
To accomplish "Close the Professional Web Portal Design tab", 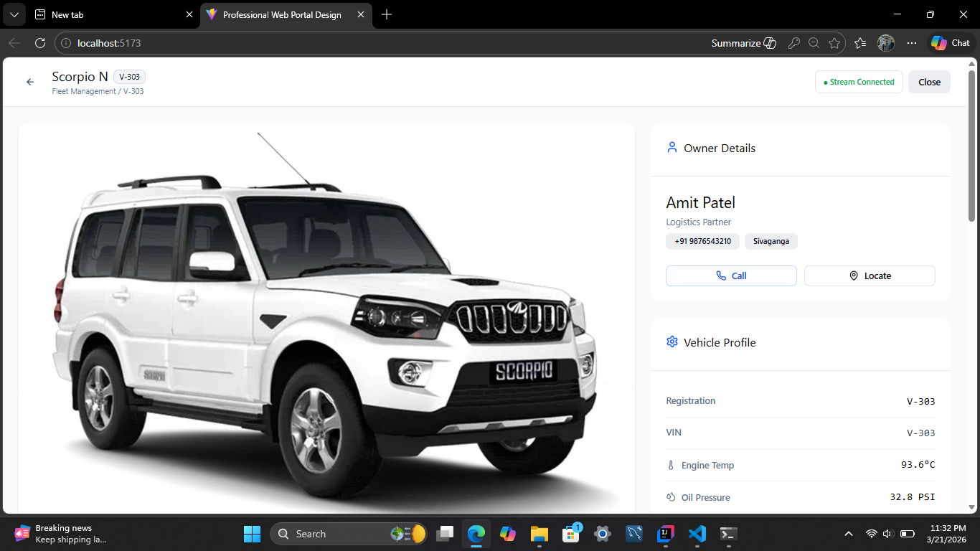I will click(361, 14).
